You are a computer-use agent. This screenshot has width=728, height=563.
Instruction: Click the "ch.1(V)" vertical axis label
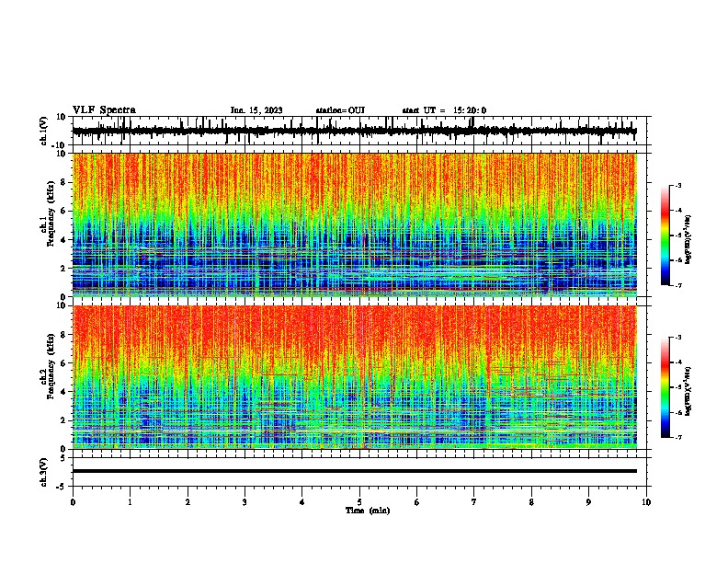[x=44, y=131]
